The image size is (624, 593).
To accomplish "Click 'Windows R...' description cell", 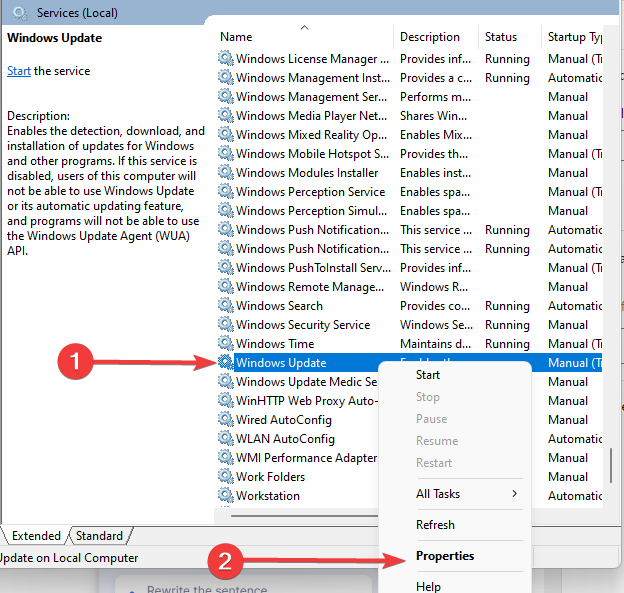I will point(434,287).
